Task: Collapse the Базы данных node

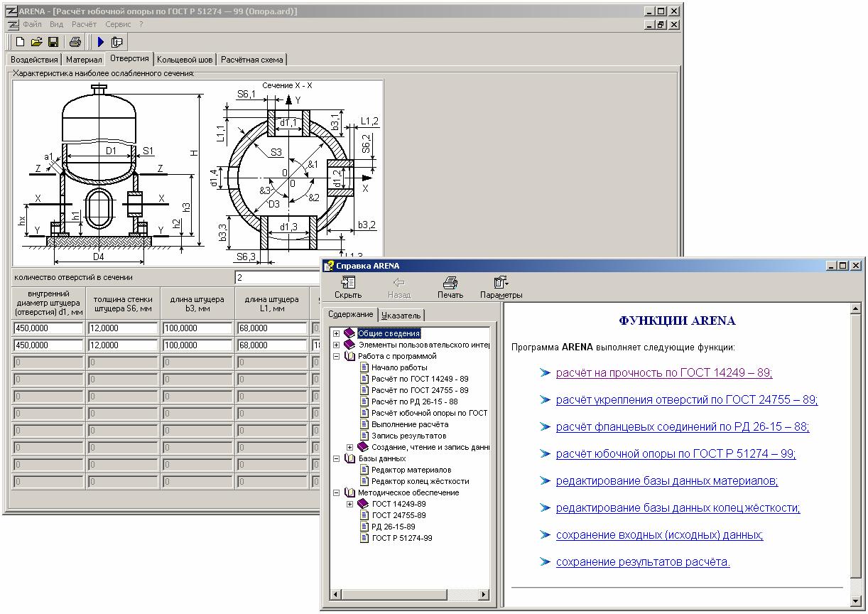Action: pyautogui.click(x=337, y=458)
